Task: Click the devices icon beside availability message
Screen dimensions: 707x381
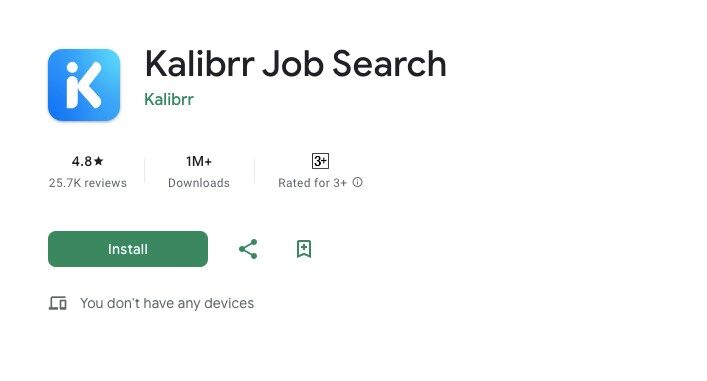Action: click(x=58, y=303)
